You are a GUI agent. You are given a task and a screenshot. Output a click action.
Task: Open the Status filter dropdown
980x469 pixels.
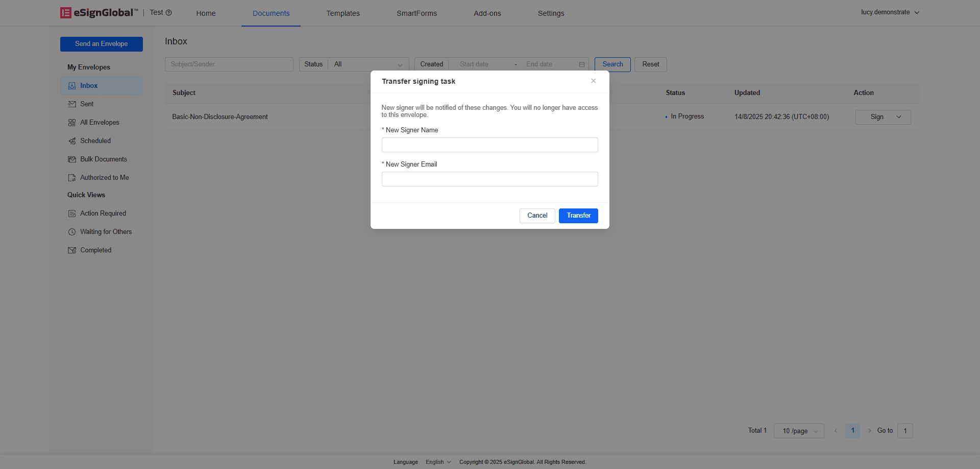(367, 64)
